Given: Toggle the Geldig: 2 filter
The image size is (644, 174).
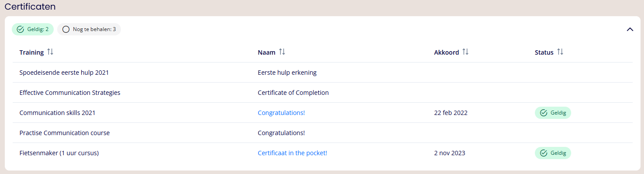Looking at the screenshot, I should (33, 29).
